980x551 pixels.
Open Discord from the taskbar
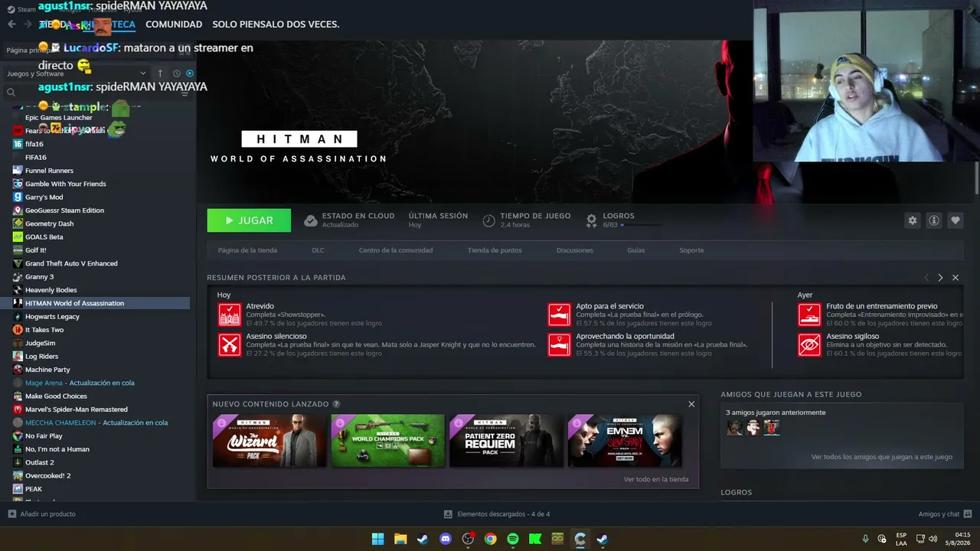[446, 539]
